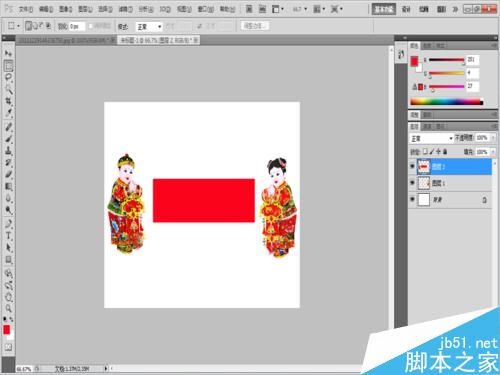The image size is (500, 375).
Task: Hide the selected top layer
Action: pos(412,166)
